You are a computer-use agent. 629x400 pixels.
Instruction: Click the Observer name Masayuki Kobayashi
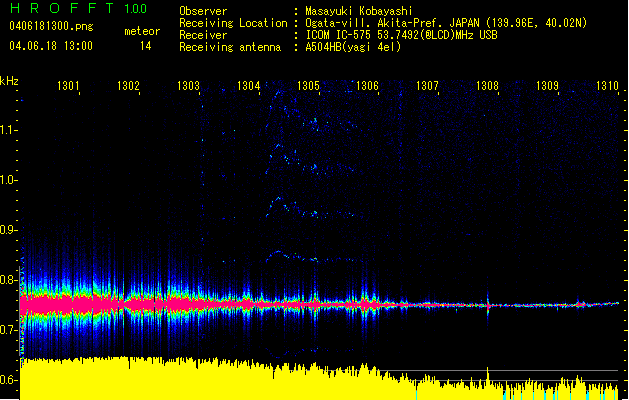[x=359, y=11]
